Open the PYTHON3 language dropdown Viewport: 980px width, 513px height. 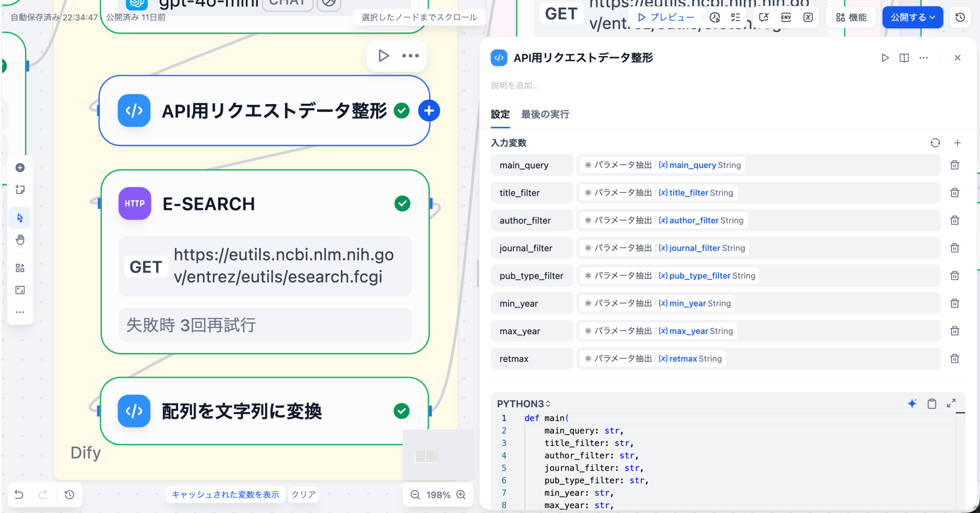coord(523,404)
